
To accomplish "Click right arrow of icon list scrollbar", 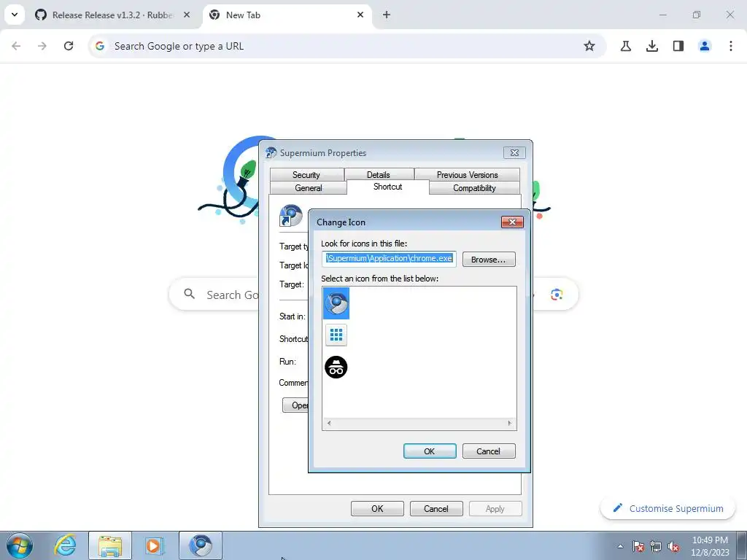I will click(509, 423).
